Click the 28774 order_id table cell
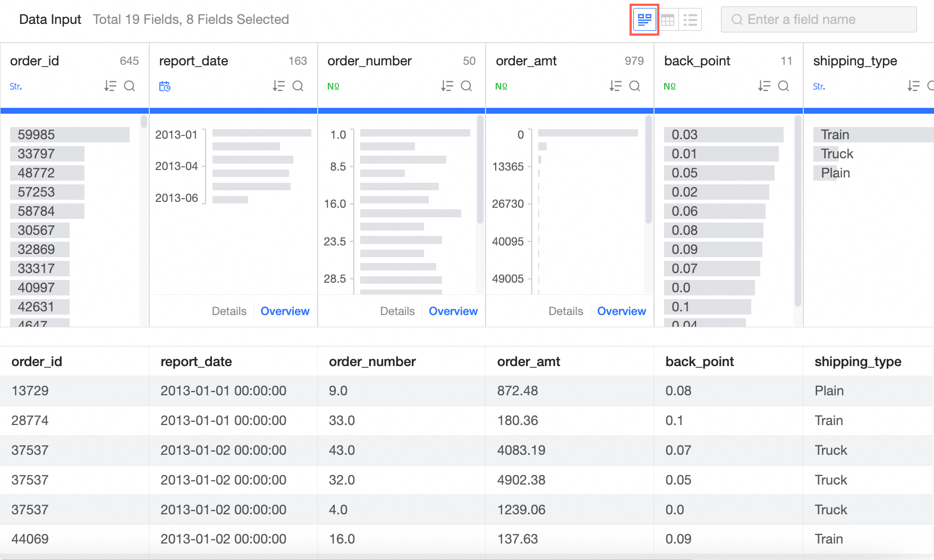This screenshot has height=560, width=934. [30, 420]
